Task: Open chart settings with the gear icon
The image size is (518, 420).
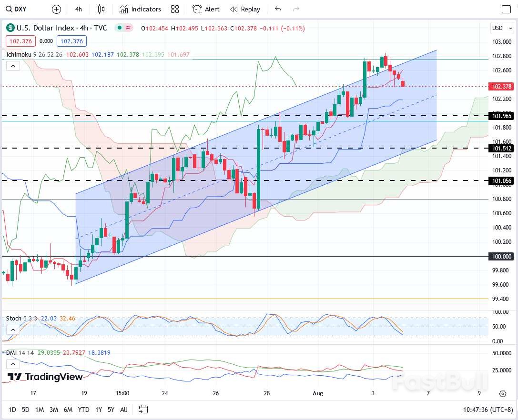Action: coord(503,394)
